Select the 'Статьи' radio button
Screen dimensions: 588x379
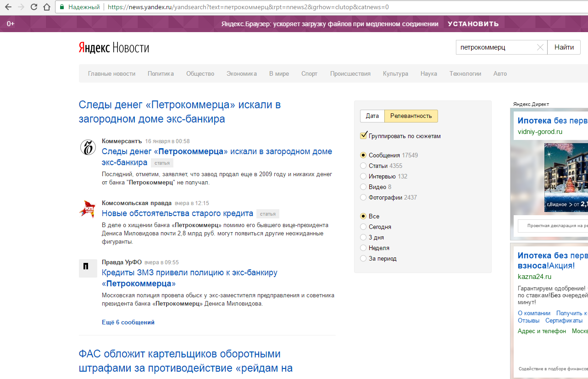click(x=364, y=166)
